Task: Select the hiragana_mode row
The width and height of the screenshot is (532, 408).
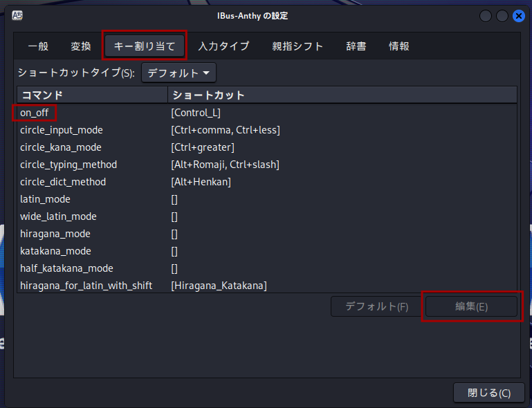Action: point(267,234)
